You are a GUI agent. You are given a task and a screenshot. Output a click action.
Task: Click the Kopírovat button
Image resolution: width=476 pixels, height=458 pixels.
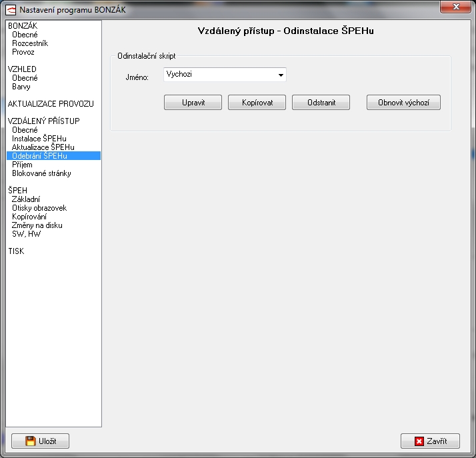click(x=257, y=103)
